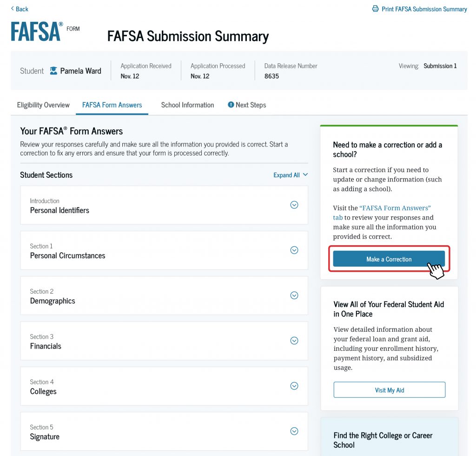Expand the Personal Identifiers section chevron
The height and width of the screenshot is (456, 476).
point(294,205)
